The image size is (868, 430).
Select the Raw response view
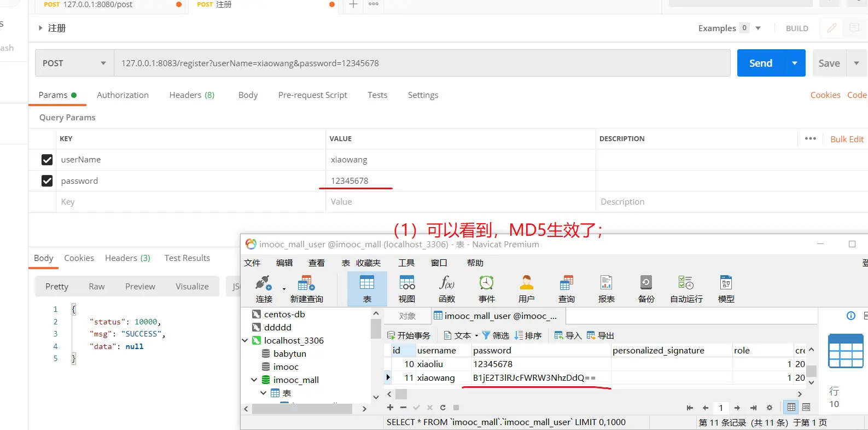pyautogui.click(x=97, y=286)
